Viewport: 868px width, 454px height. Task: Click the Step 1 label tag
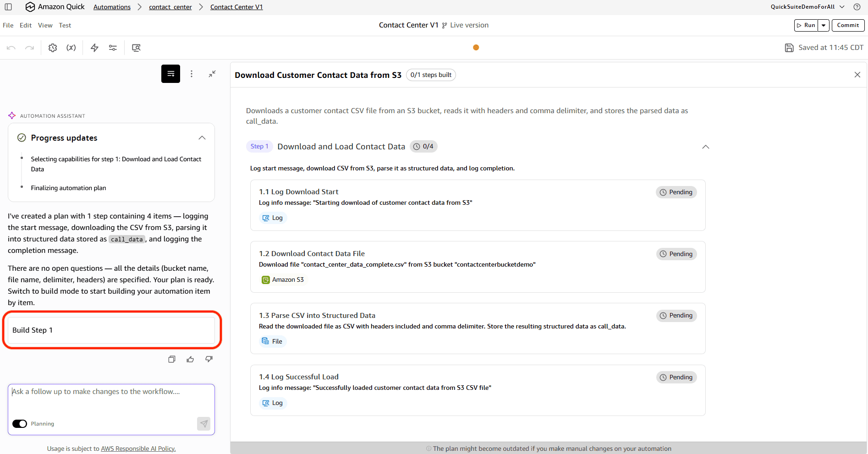pyautogui.click(x=259, y=147)
